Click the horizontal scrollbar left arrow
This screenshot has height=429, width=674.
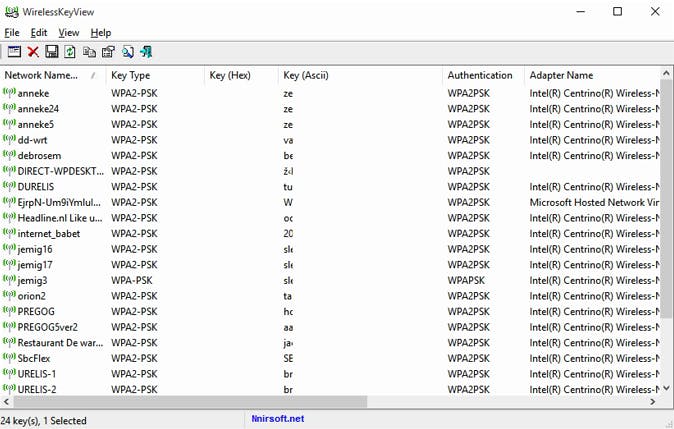coord(6,401)
